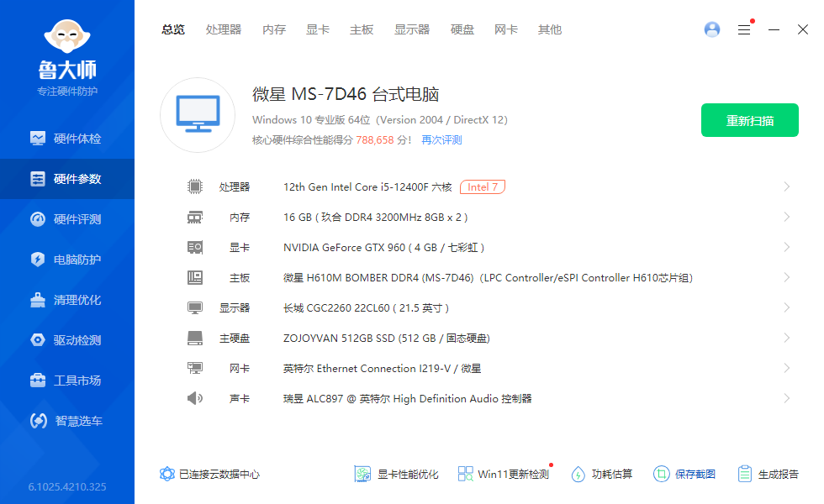Click the 重新扫描 rescan button

click(x=750, y=120)
